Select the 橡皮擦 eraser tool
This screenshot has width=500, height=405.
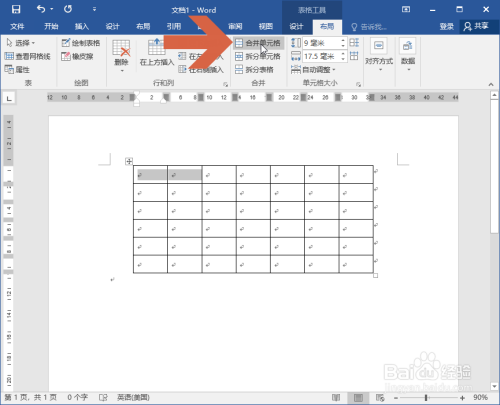[x=77, y=56]
